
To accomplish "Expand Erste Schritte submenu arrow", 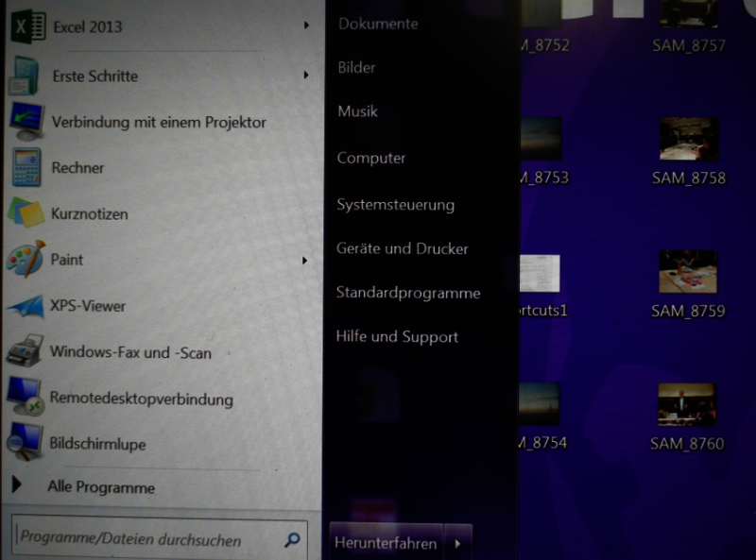I will tap(306, 75).
